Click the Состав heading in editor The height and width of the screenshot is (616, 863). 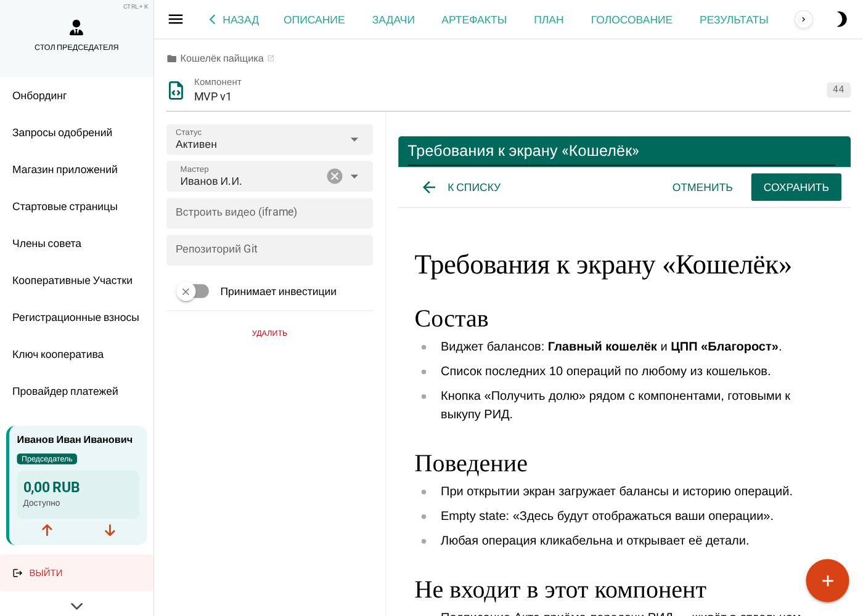(451, 318)
